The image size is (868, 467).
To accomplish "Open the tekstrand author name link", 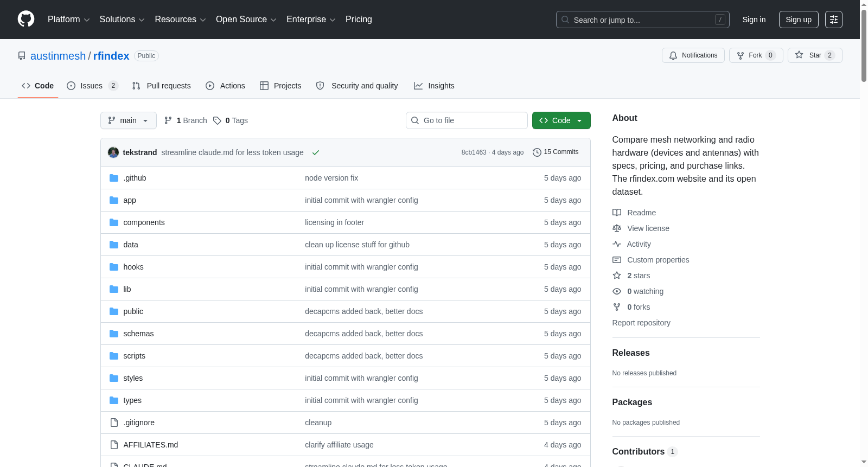I will click(x=140, y=152).
